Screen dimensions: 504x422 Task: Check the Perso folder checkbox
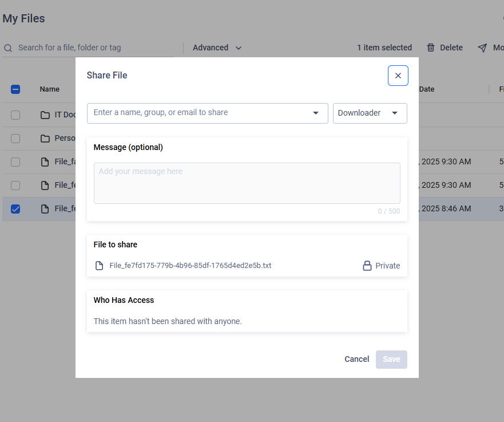click(15, 139)
